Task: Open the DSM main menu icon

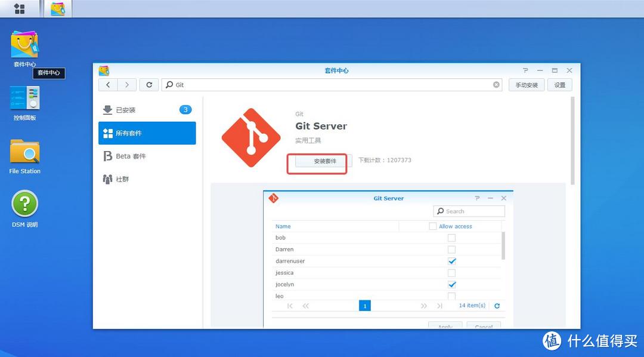Action: coord(19,8)
